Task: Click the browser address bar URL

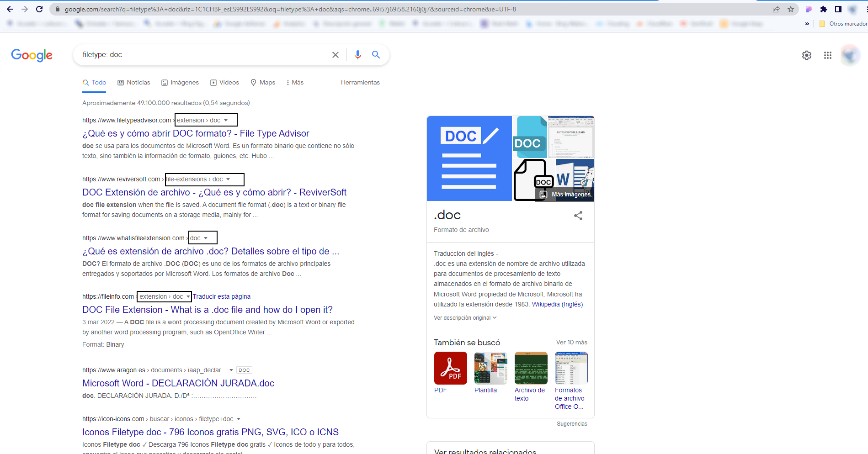Action: [290, 9]
